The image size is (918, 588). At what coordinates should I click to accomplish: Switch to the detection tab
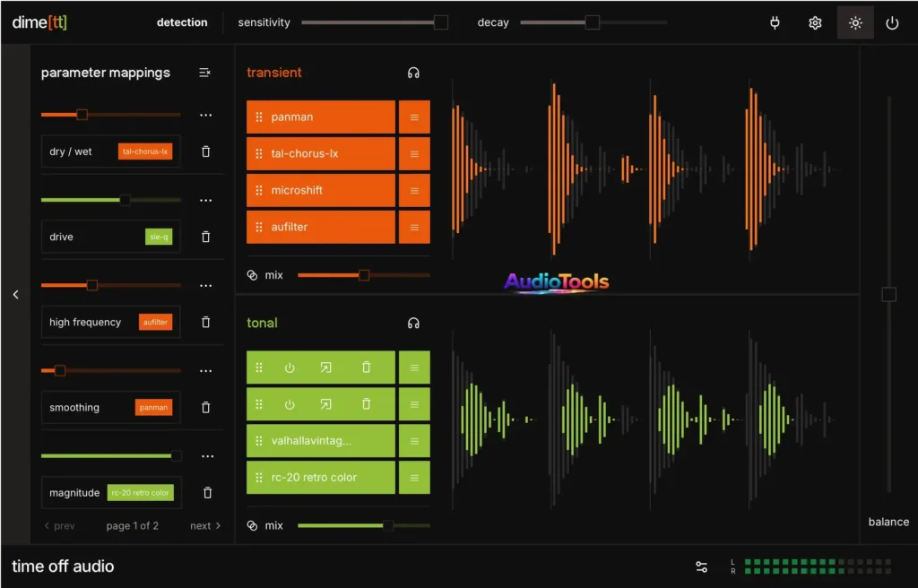[182, 22]
